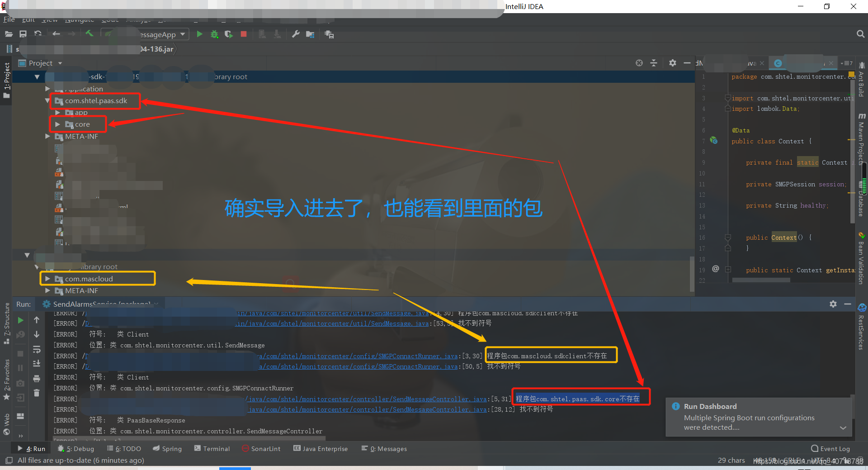Select the com.mascloud package in the tree
868x470 pixels.
(x=89, y=279)
